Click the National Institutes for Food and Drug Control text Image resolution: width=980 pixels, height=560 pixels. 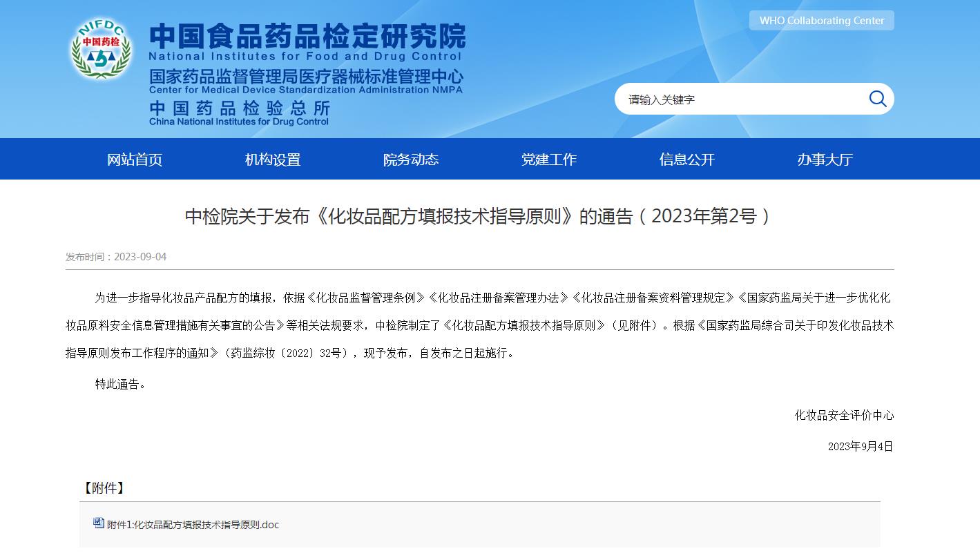click(305, 57)
